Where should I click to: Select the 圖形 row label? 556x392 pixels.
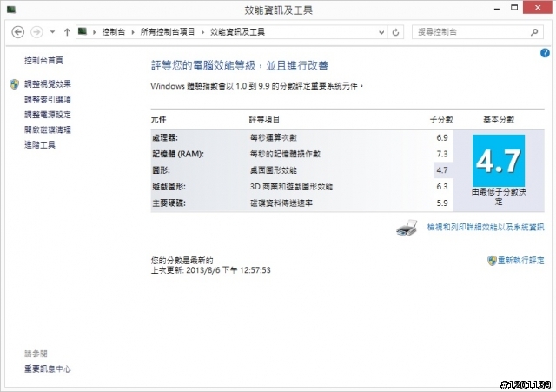(x=161, y=170)
